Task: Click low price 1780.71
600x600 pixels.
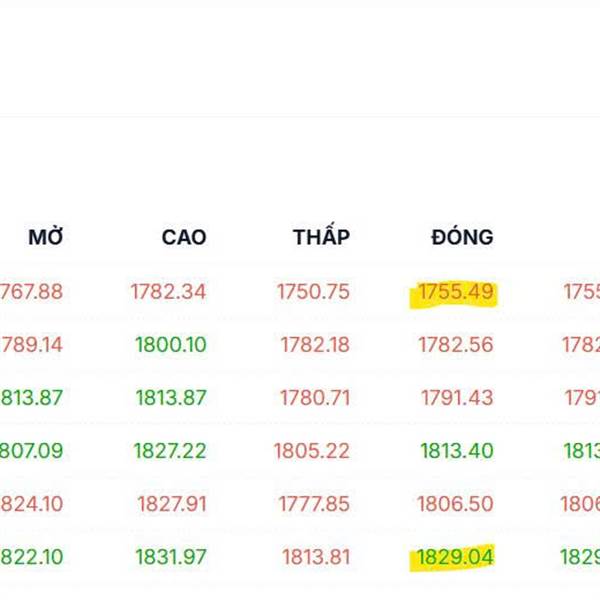Action: coord(315,398)
